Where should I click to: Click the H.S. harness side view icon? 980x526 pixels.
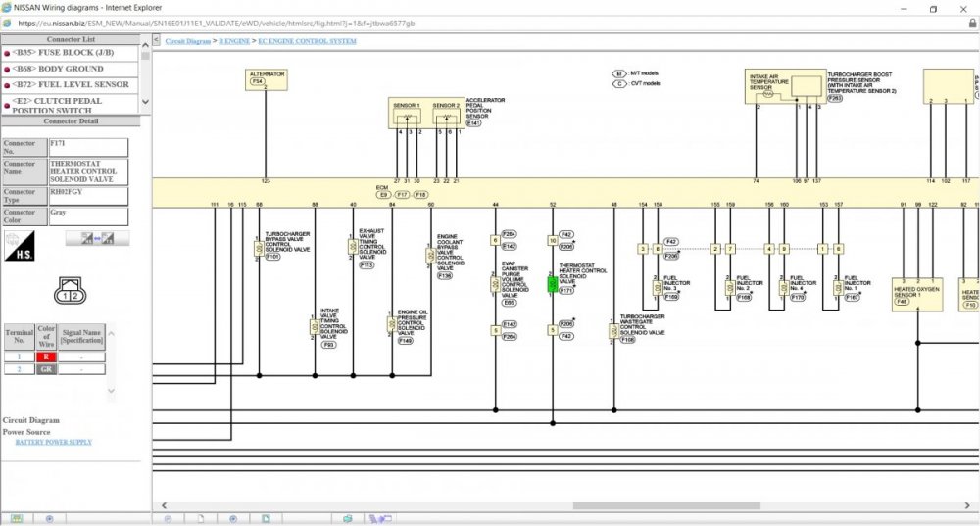[x=20, y=245]
